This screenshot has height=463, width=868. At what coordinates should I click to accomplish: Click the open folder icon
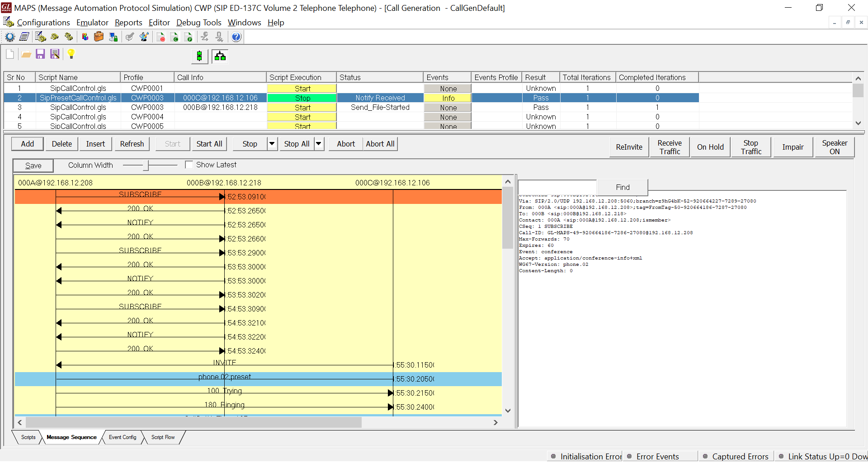[x=26, y=54]
